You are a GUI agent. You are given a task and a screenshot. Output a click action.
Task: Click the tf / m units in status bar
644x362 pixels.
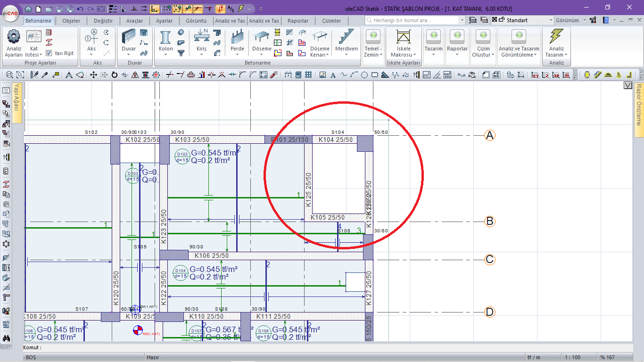534,358
